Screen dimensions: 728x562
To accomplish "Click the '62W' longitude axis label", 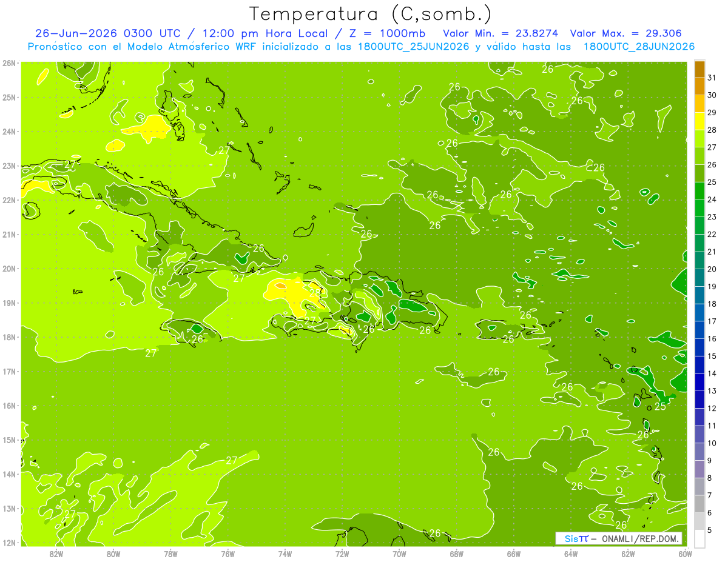I will 628,554.
